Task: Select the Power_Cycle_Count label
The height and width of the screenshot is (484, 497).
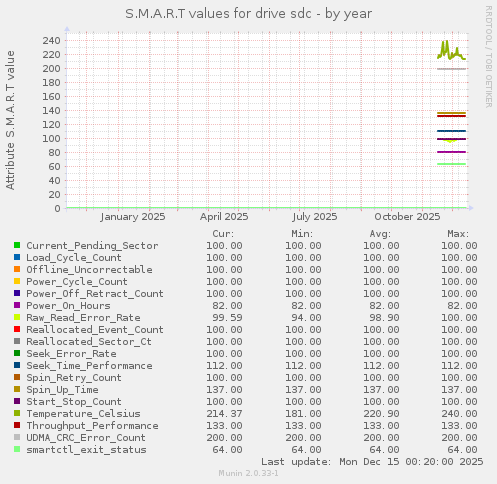Action: pos(77,282)
